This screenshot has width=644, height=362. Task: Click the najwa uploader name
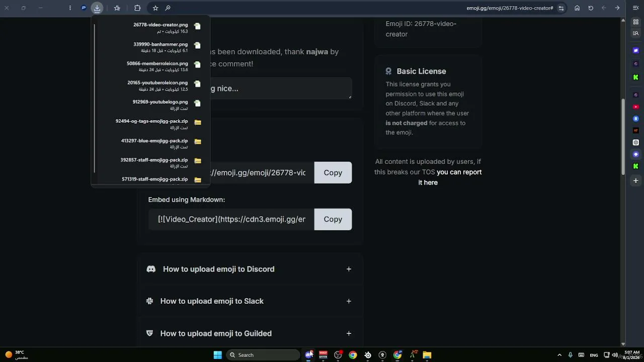[x=317, y=52]
